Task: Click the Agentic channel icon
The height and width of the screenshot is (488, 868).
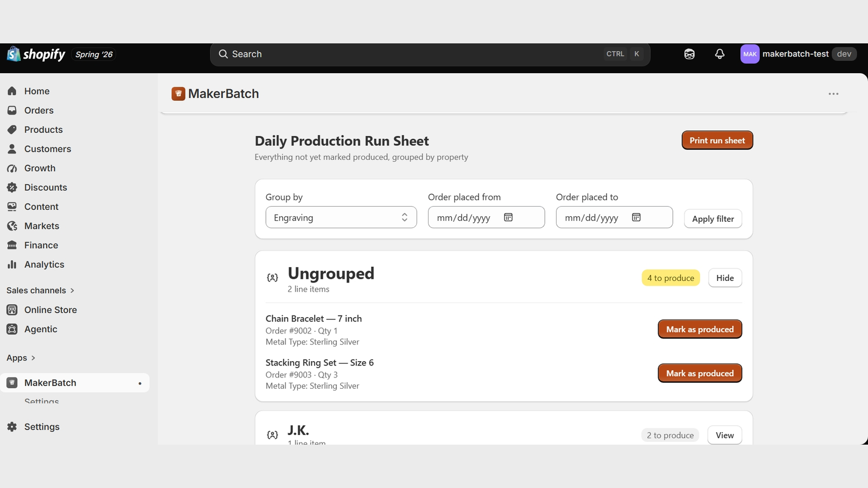Action: tap(12, 329)
